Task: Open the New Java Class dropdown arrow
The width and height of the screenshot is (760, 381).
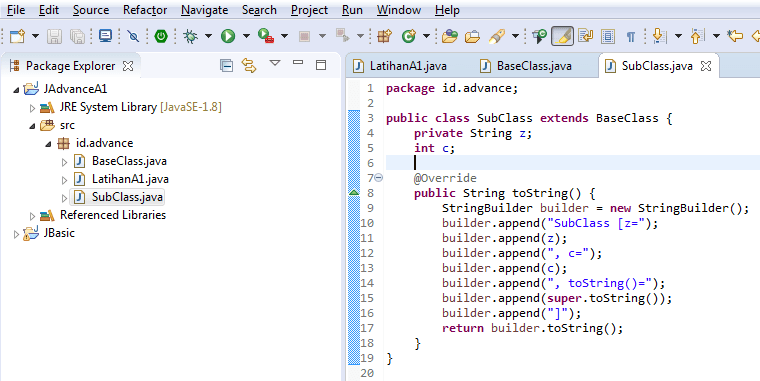Action: point(427,36)
